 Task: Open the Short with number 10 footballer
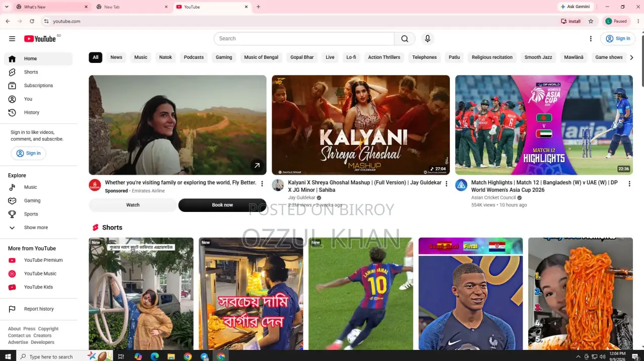pyautogui.click(x=361, y=294)
